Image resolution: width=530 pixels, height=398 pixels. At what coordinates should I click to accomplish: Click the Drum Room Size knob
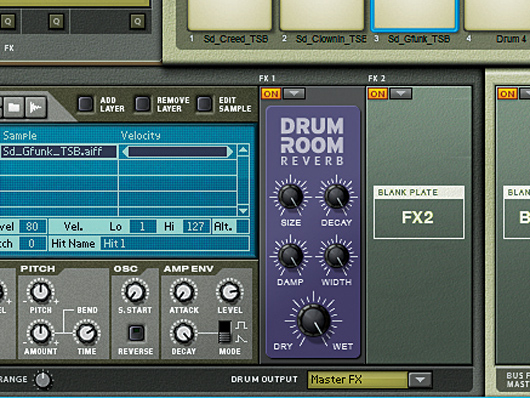(291, 196)
